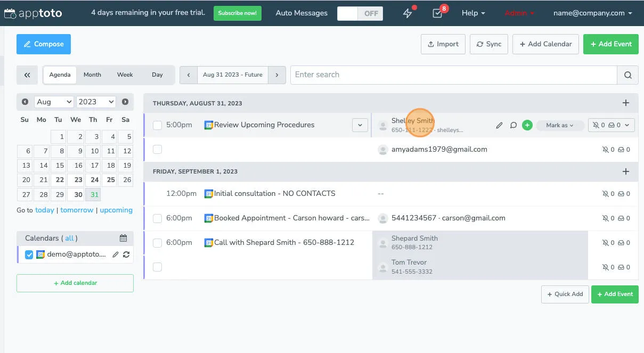This screenshot has width=644, height=353.
Task: Check the checkbox for Booked Appointment event
Action: pyautogui.click(x=157, y=218)
